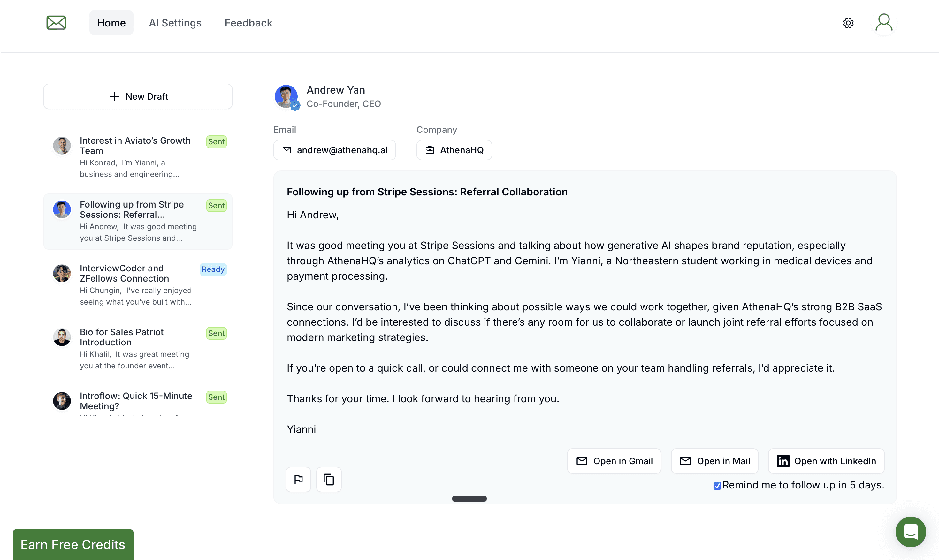The width and height of the screenshot is (939, 560).
Task: Open the settings gear icon
Action: (x=848, y=23)
